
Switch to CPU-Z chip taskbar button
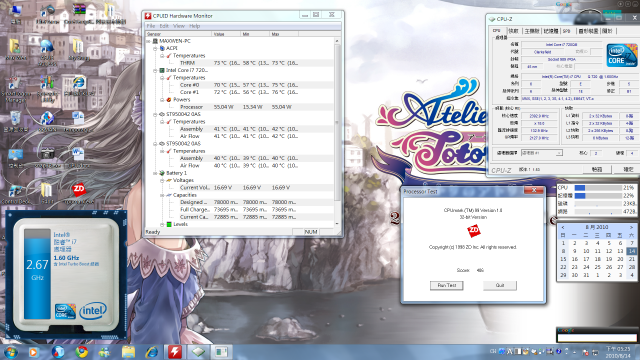click(198, 352)
